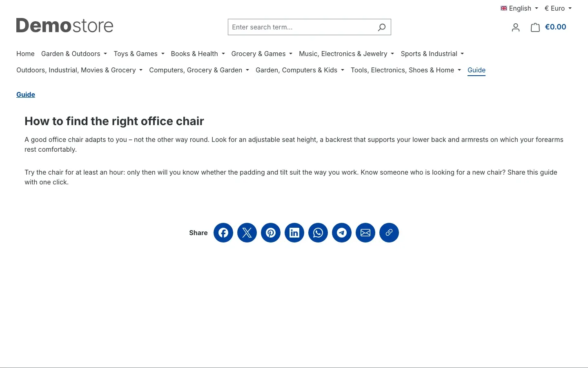Screen dimensions: 588x368
Task: Share the guide on LinkedIn
Action: point(294,233)
